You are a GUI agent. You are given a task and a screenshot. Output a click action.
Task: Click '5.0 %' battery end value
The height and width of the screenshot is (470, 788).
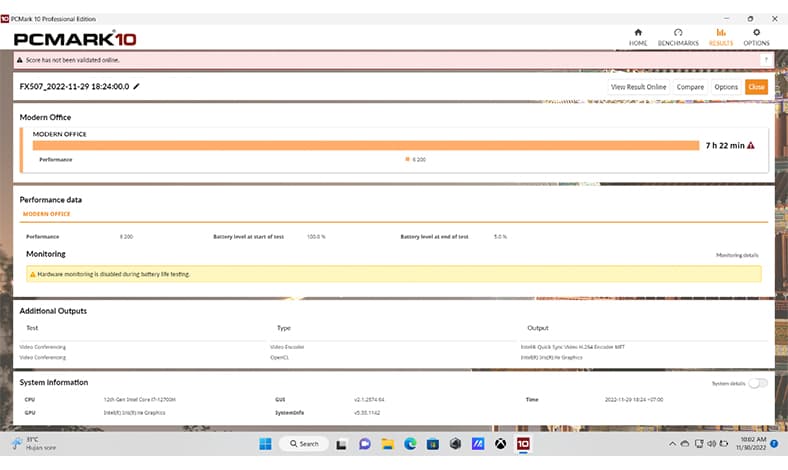500,237
